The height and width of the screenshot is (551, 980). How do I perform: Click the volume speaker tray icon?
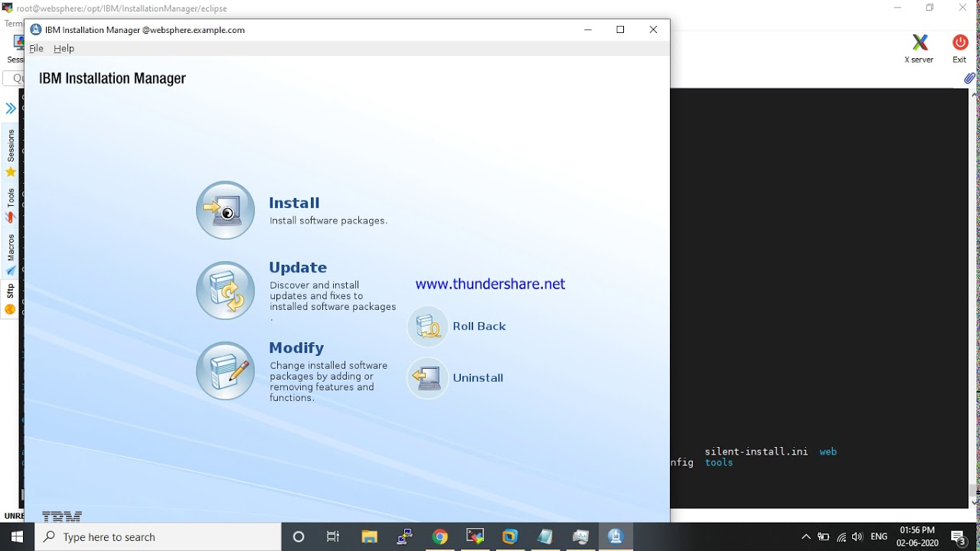(857, 537)
